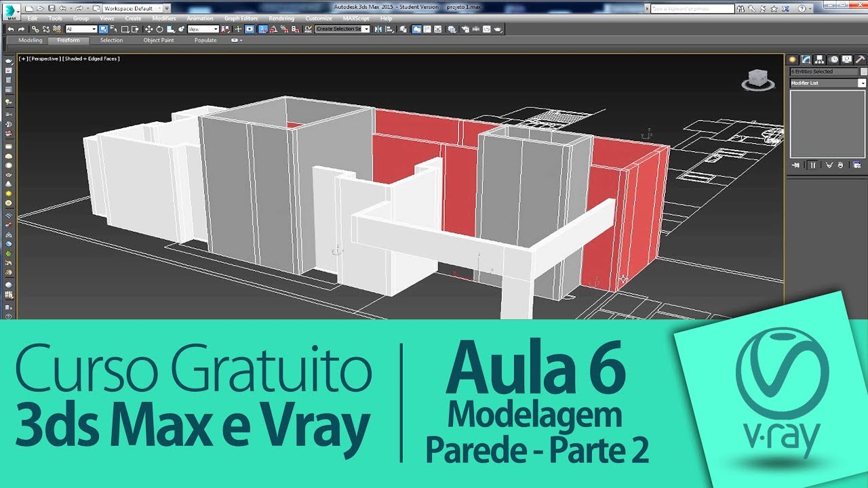Activate the Select and Link tool
This screenshot has width=868, height=488.
pyautogui.click(x=35, y=29)
